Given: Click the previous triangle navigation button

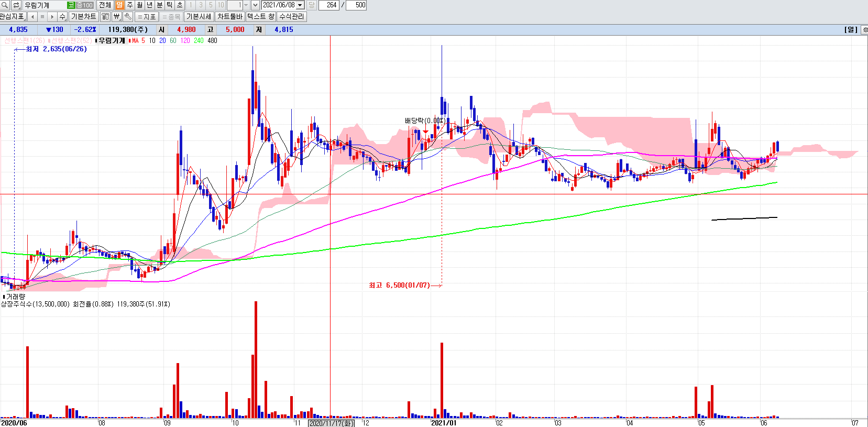Looking at the screenshot, I should pyautogui.click(x=32, y=17).
